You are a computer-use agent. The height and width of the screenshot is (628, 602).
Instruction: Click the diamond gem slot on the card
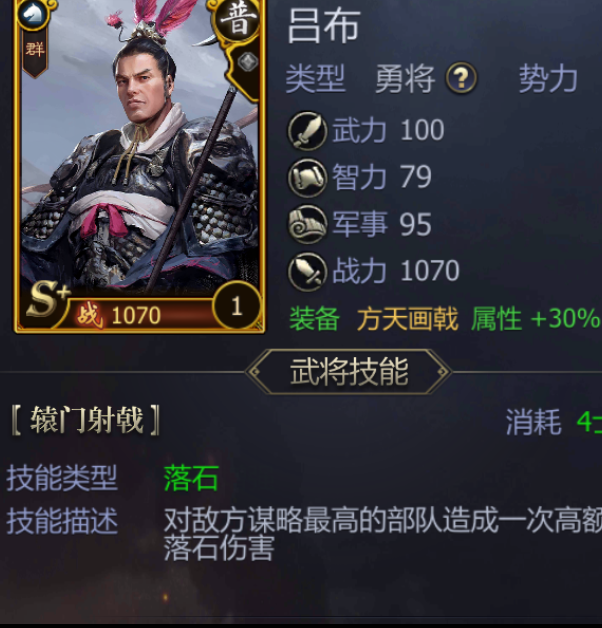coord(248,62)
